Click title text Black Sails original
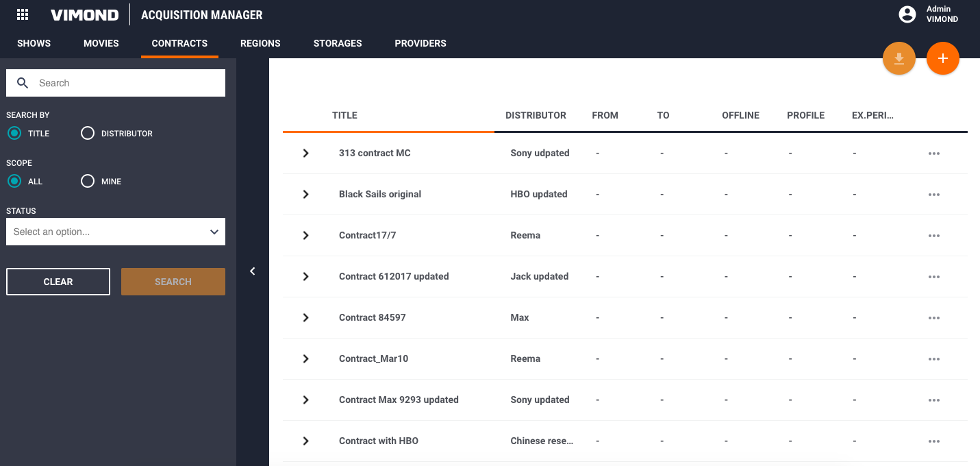 (x=380, y=194)
